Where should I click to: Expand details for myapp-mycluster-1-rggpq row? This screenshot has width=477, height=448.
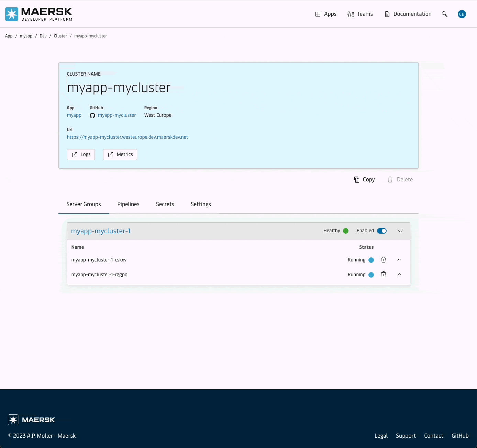[399, 275]
